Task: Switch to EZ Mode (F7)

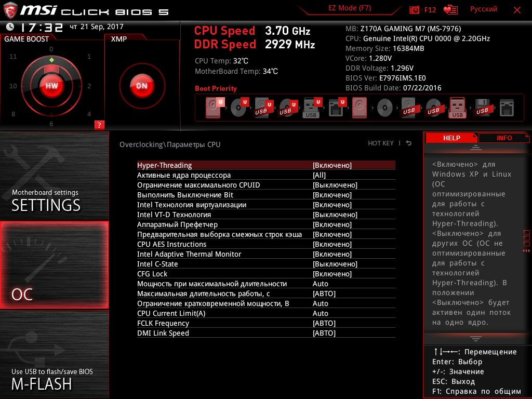Action: [350, 8]
